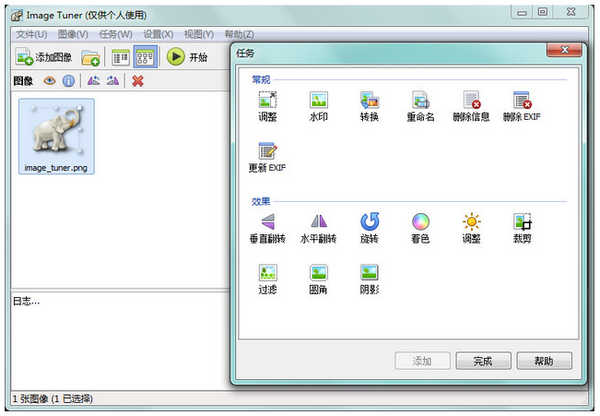600x416 pixels.
Task: Open the 文件(U) menu
Action: tap(31, 35)
